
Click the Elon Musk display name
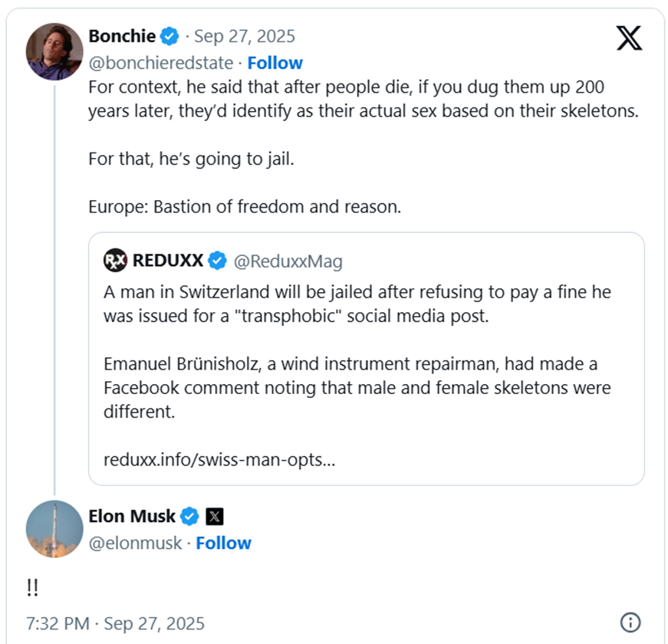click(x=132, y=517)
